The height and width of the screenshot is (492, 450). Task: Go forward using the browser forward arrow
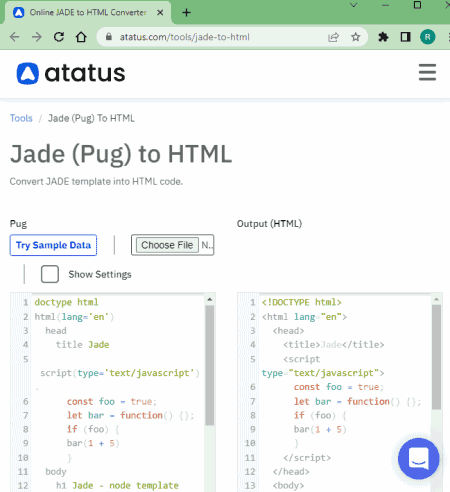[x=37, y=37]
